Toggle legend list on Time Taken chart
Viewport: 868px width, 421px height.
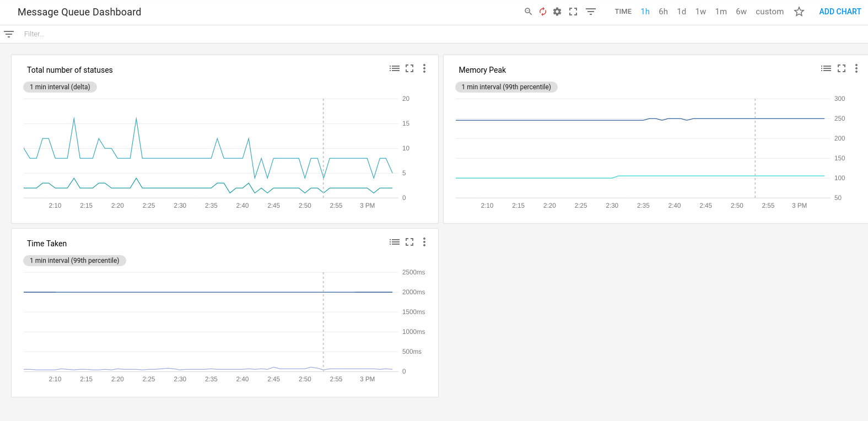pyautogui.click(x=395, y=242)
